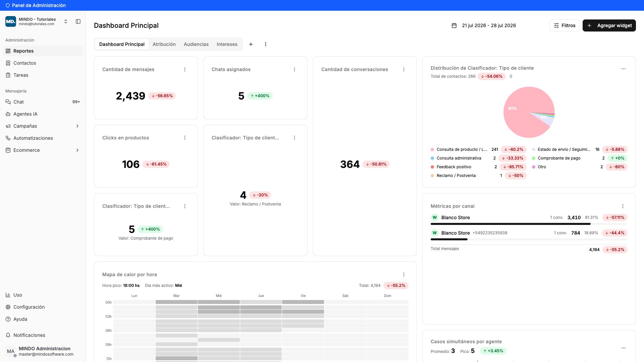This screenshot has width=644, height=362.
Task: Click Blanco Store +5492235235939 channel row
Action: coord(529,233)
